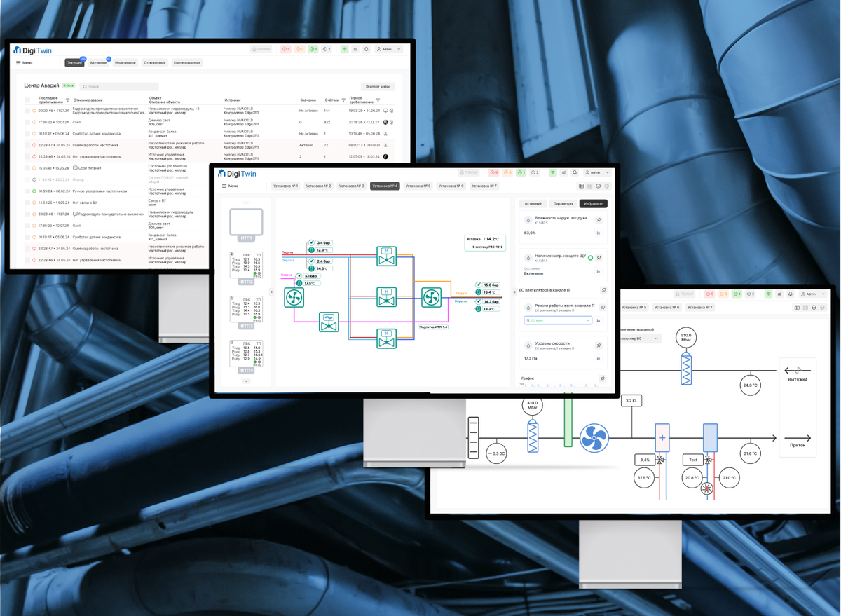841x616 pixels.
Task: Select the Установка № 2 tab in the middle window
Action: 318,186
